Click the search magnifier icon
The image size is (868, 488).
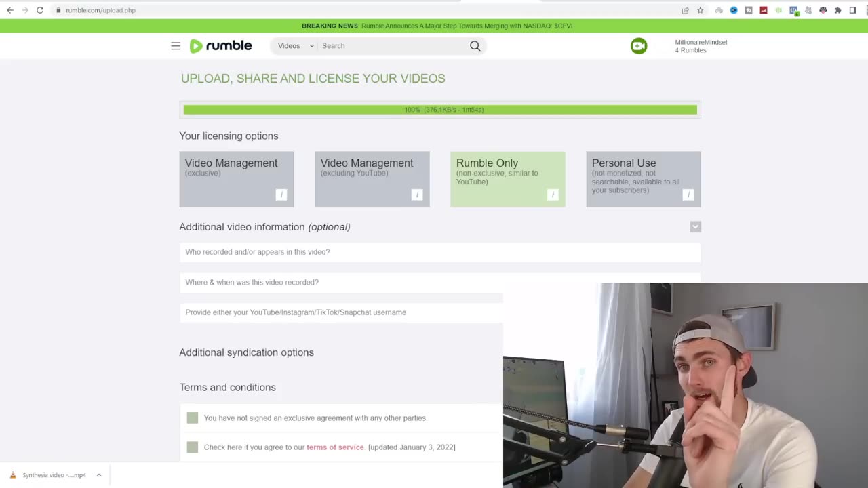[x=475, y=46]
